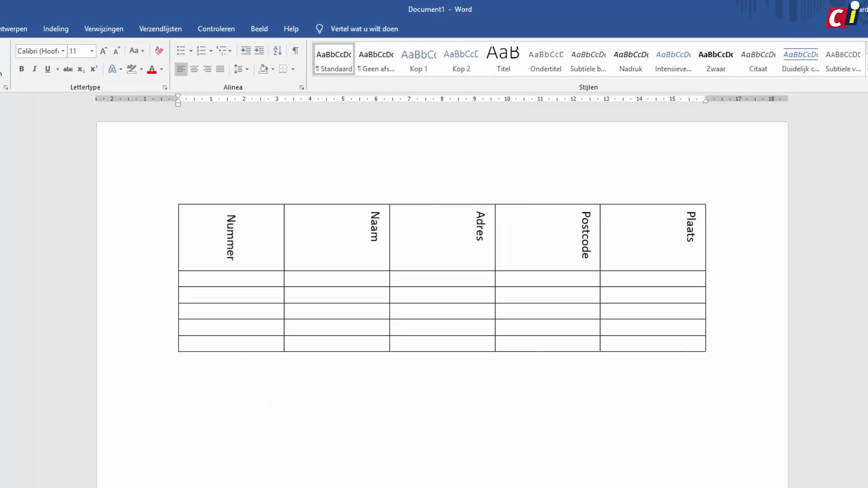Open the Verwijzingen ribbon tab
This screenshot has height=488, width=868.
[x=104, y=29]
